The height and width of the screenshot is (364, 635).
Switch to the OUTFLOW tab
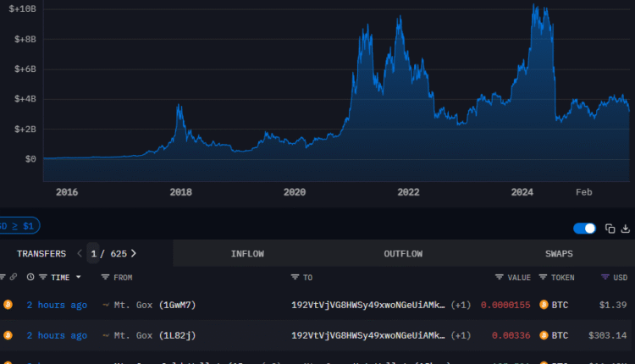(403, 253)
